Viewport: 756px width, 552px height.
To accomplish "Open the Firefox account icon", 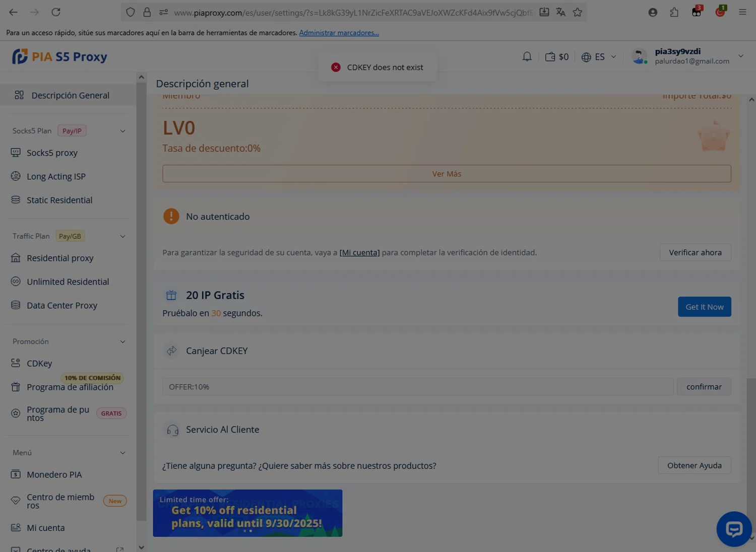I will tap(653, 12).
